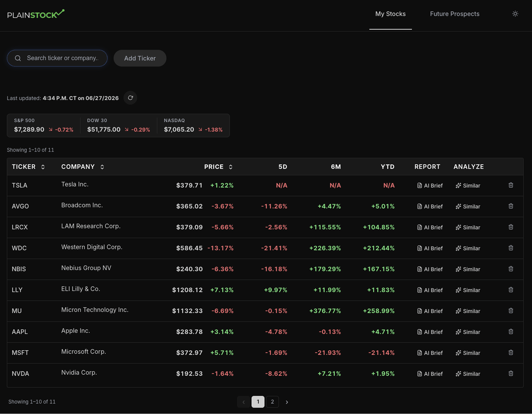
Task: Delete the AVGO row with its trash icon
Action: click(x=511, y=206)
